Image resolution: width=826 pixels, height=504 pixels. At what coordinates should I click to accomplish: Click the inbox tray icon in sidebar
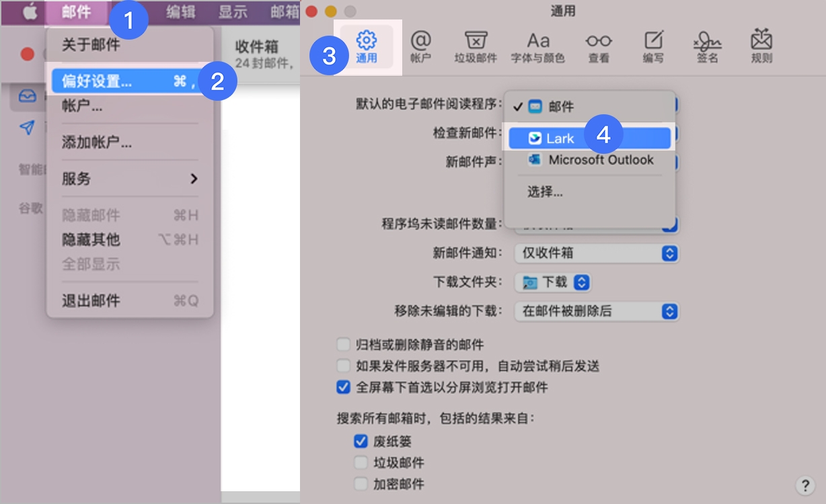click(27, 97)
